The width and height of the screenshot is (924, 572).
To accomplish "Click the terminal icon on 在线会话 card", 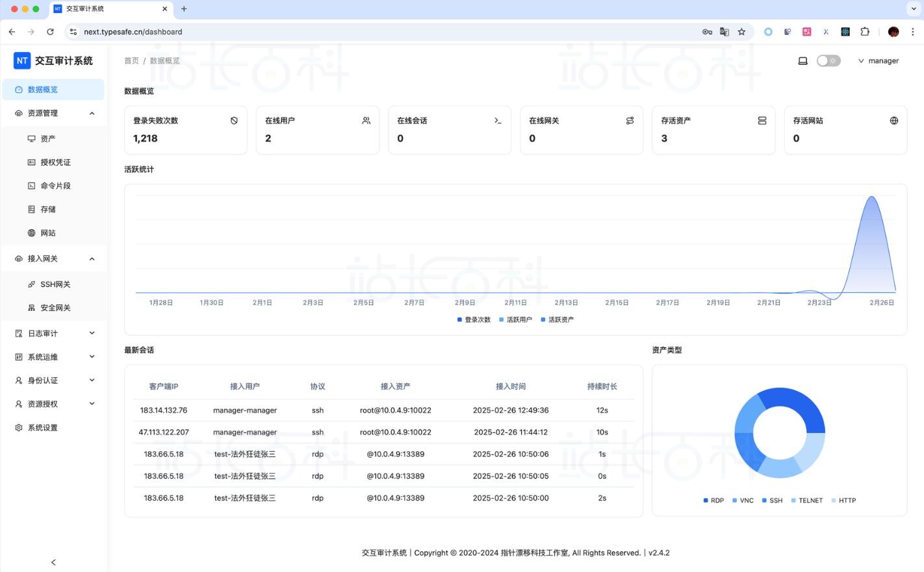I will tap(498, 121).
